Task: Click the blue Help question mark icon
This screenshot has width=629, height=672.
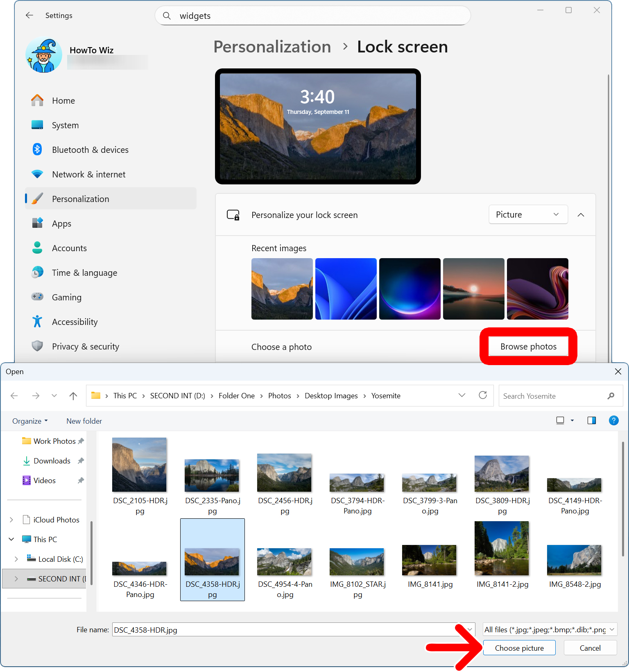Action: pyautogui.click(x=614, y=420)
